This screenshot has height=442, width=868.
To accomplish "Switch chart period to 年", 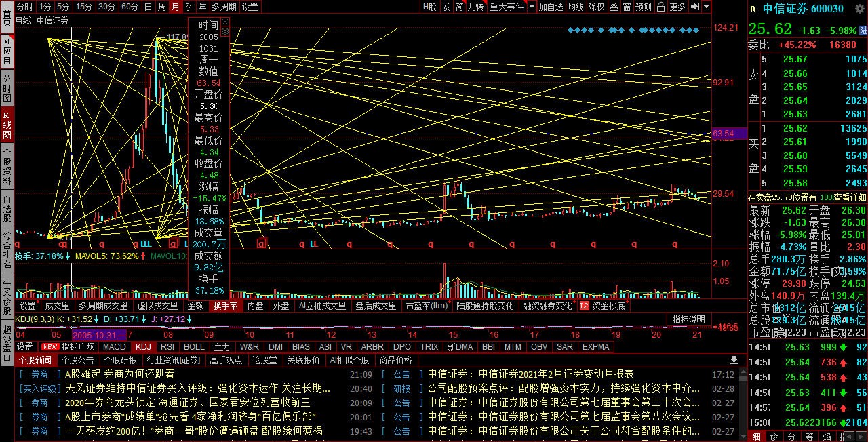I will [x=202, y=7].
